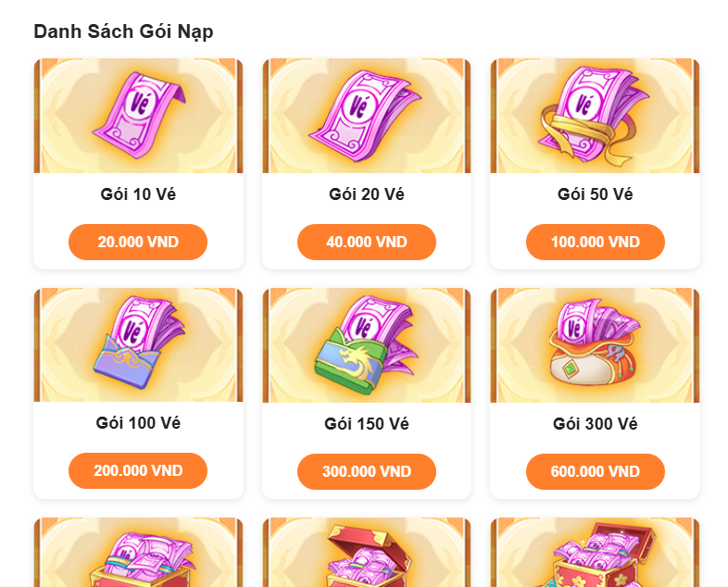Click the 40.000 VND price button

(367, 242)
